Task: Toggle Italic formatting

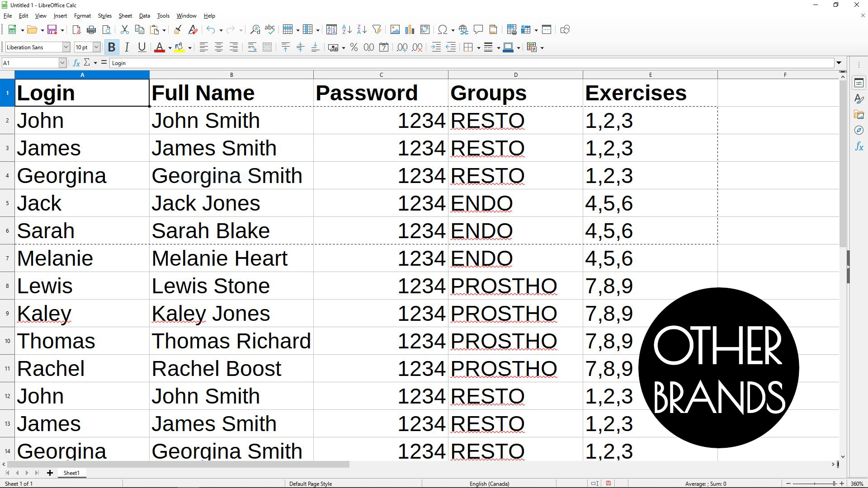Action: 127,47
